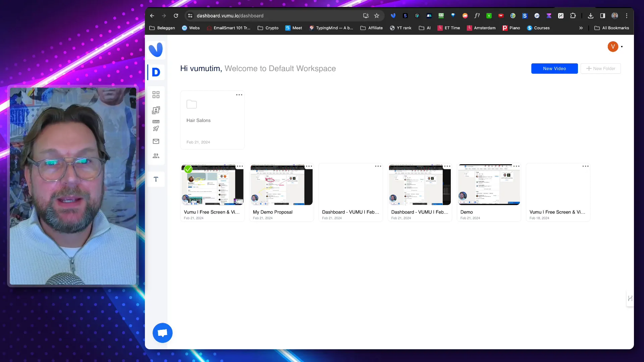Click the 'Demo' video title
Image resolution: width=644 pixels, height=362 pixels.
pyautogui.click(x=467, y=212)
